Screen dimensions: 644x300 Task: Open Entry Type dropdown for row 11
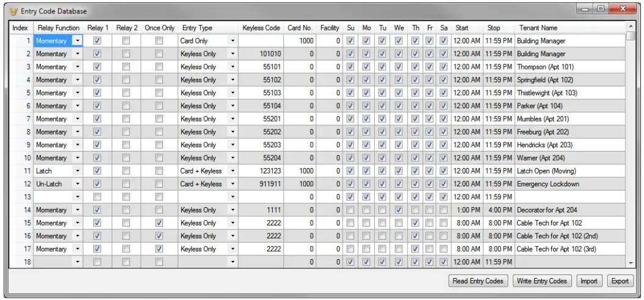233,171
